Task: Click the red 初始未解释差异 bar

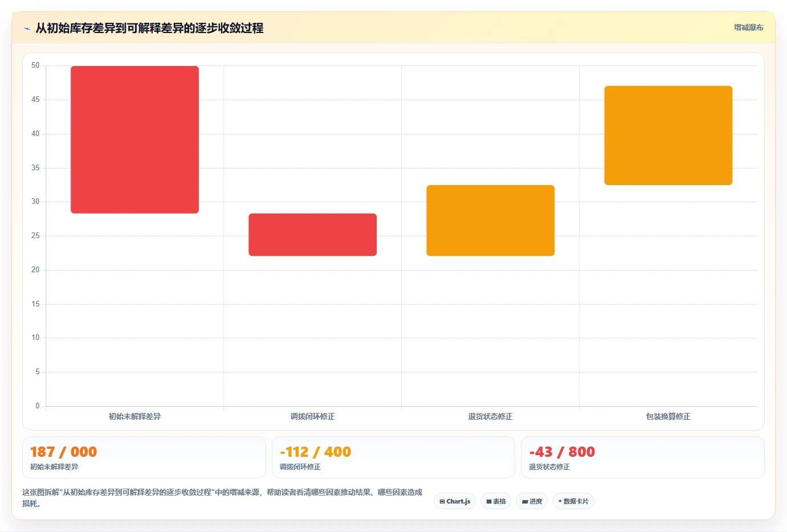Action: click(x=134, y=140)
